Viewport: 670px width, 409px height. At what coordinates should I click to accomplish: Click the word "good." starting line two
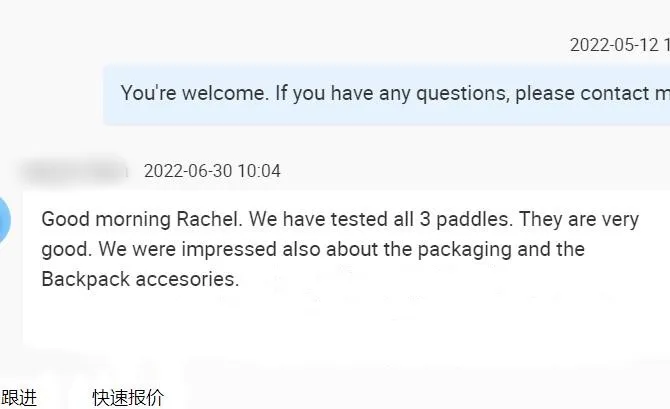tap(63, 249)
